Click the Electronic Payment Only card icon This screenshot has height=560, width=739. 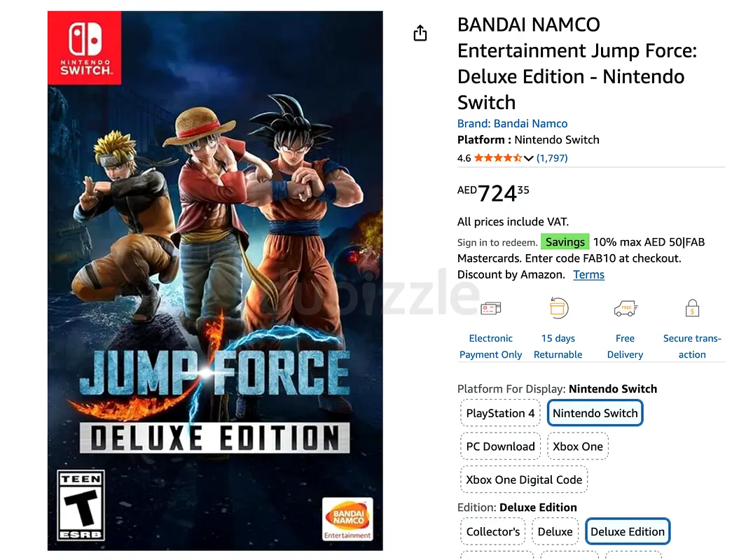[x=490, y=309]
